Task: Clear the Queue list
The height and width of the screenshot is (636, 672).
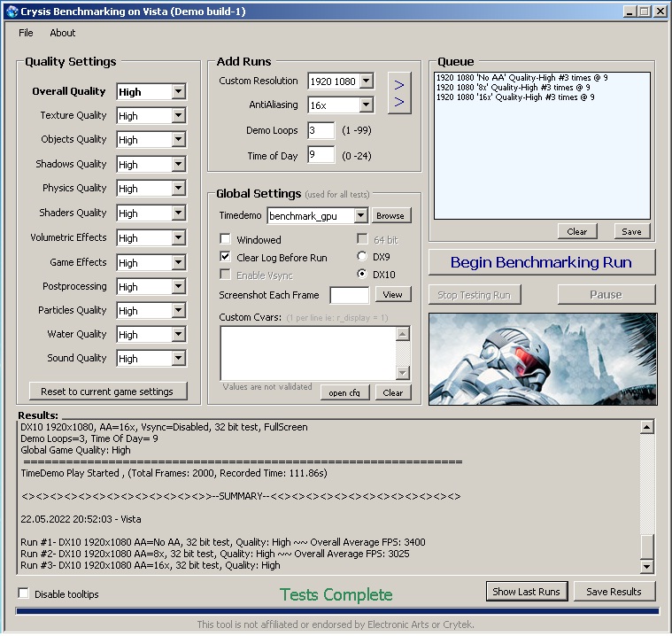Action: point(577,231)
